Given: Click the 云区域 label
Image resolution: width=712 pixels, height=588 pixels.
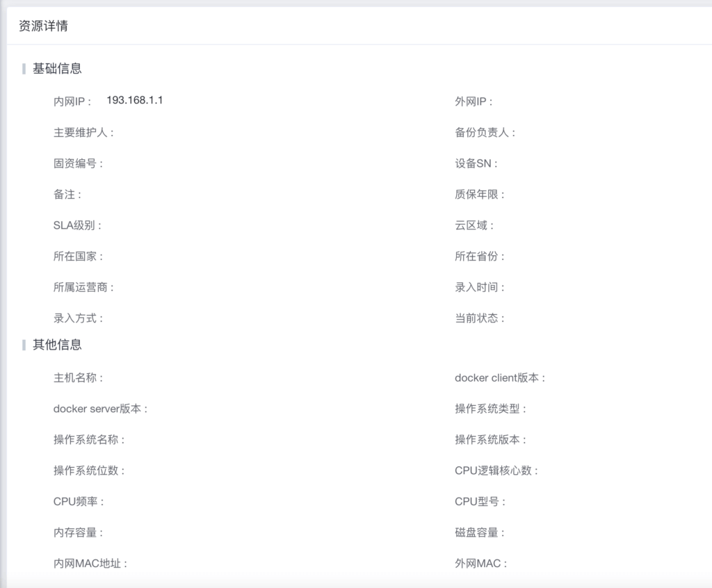Looking at the screenshot, I should [x=474, y=225].
